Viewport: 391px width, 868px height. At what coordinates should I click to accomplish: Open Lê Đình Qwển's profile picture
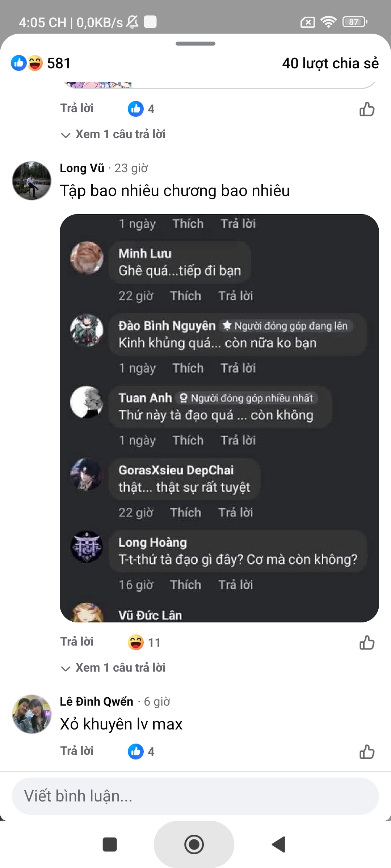32,714
